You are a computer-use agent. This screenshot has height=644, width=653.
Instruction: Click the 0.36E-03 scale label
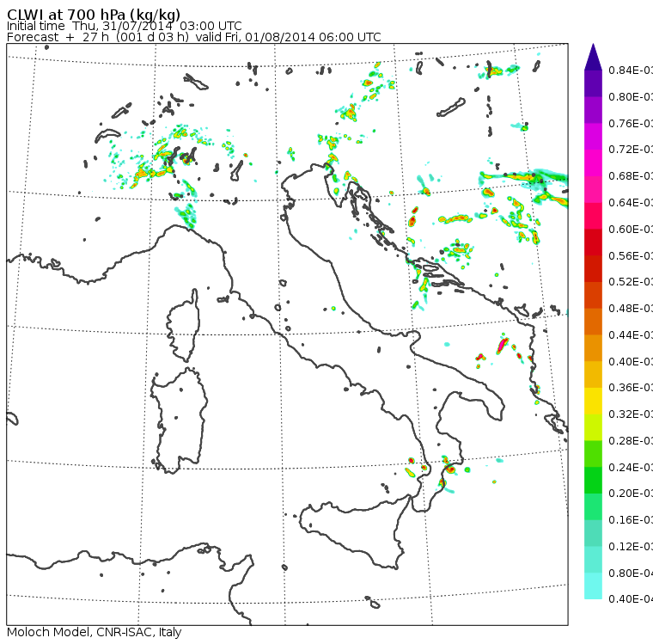[x=631, y=388]
